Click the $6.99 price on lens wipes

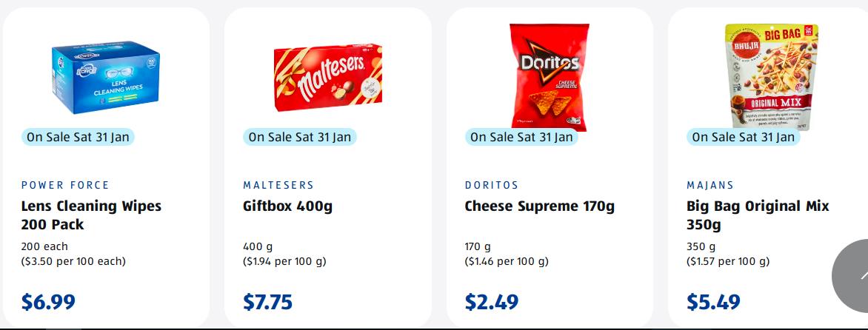48,302
